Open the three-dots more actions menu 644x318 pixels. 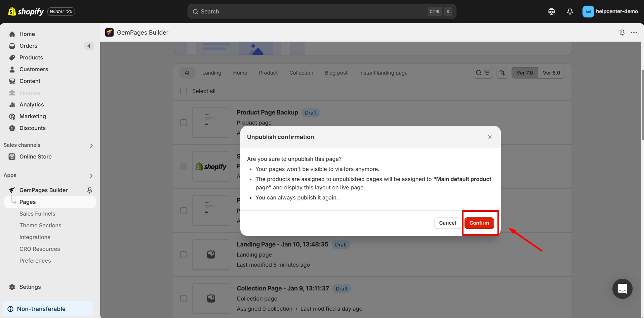634,33
